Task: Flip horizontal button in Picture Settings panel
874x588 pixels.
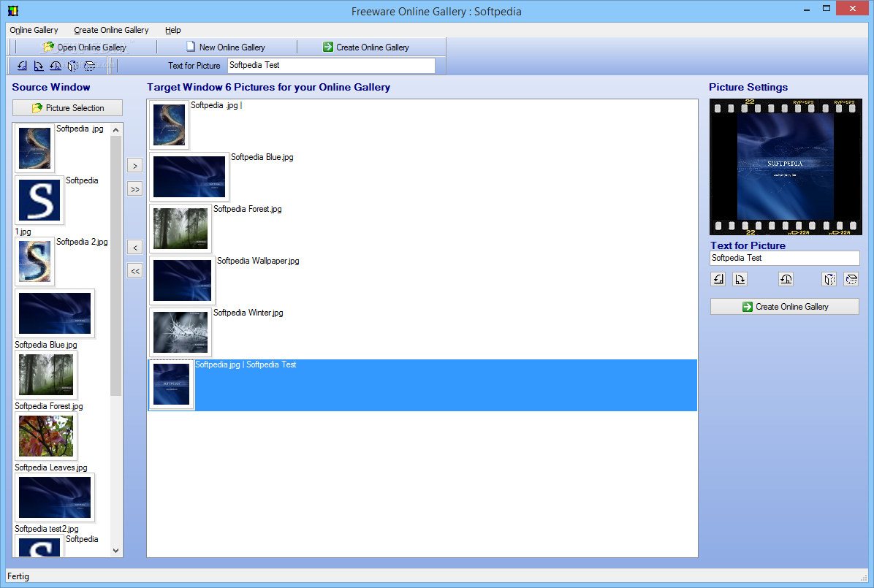Action: tap(829, 279)
